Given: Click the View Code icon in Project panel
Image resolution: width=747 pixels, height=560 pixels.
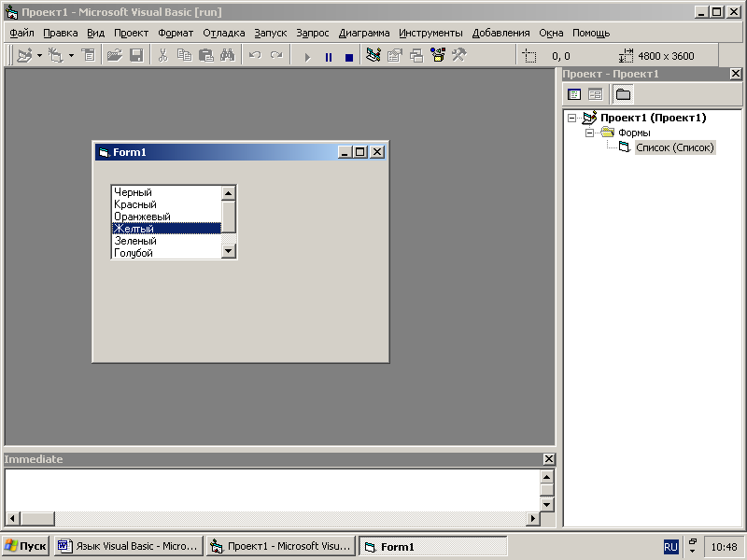Looking at the screenshot, I should (x=574, y=94).
